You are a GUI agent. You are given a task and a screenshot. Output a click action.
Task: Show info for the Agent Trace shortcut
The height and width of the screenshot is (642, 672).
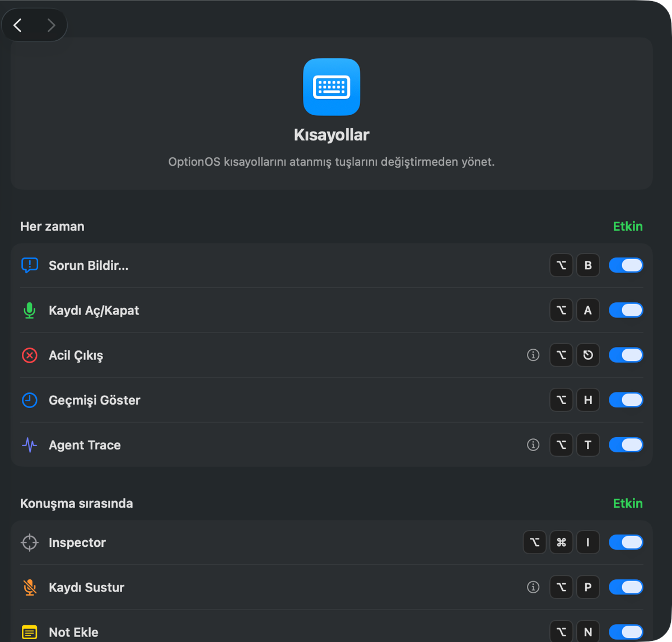coord(533,445)
